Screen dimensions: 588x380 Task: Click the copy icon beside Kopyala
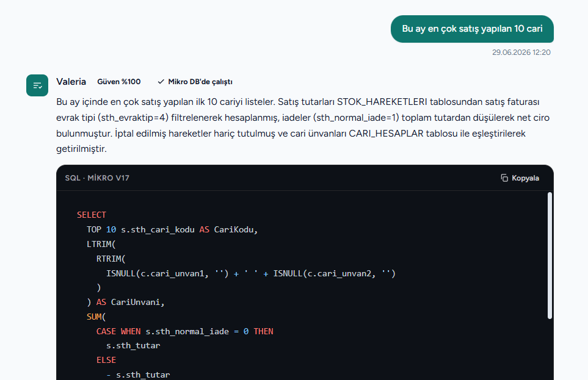(x=504, y=178)
